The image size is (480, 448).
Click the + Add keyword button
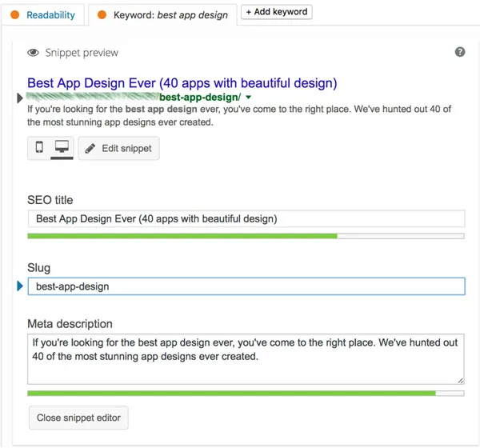(x=276, y=12)
